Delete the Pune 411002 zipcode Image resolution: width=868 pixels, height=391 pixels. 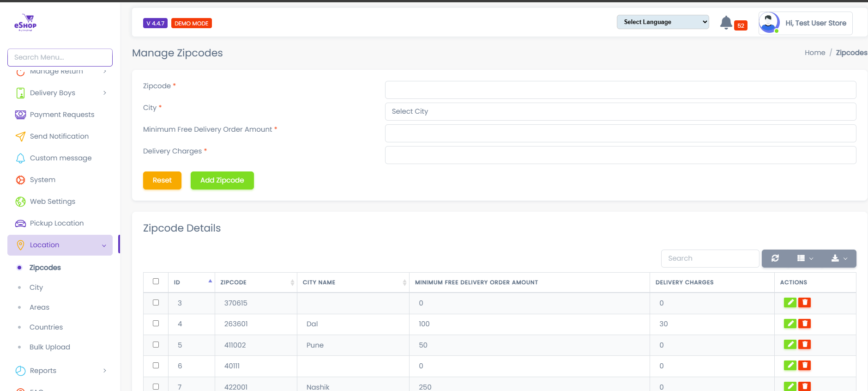[x=805, y=344]
